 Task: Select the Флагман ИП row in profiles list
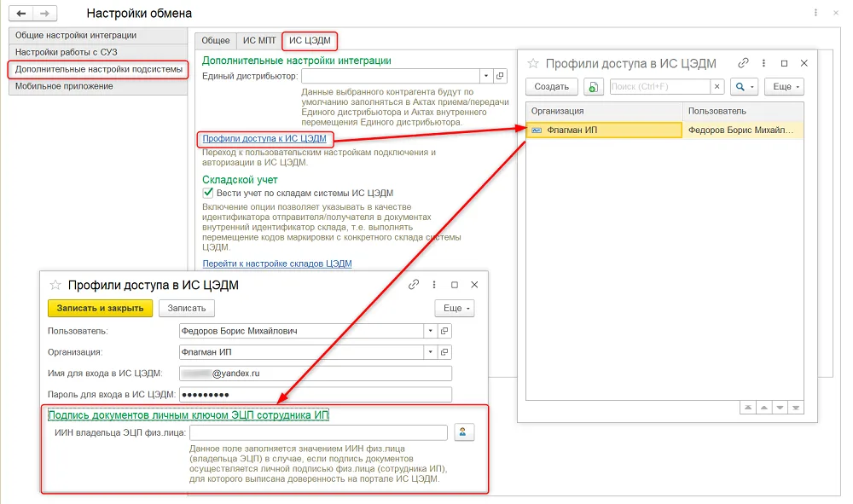[x=664, y=130]
